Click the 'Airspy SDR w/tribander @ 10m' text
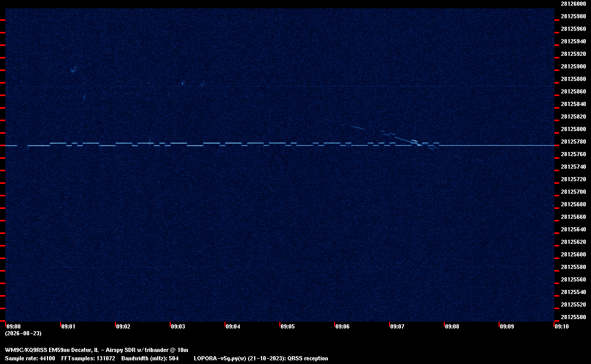 coord(147,350)
